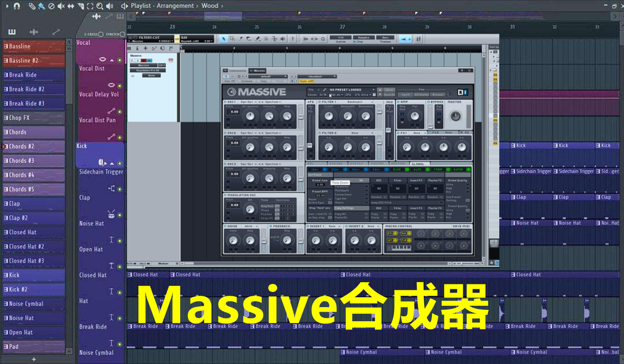Toggle FEEDBACK section power LED

(270, 226)
